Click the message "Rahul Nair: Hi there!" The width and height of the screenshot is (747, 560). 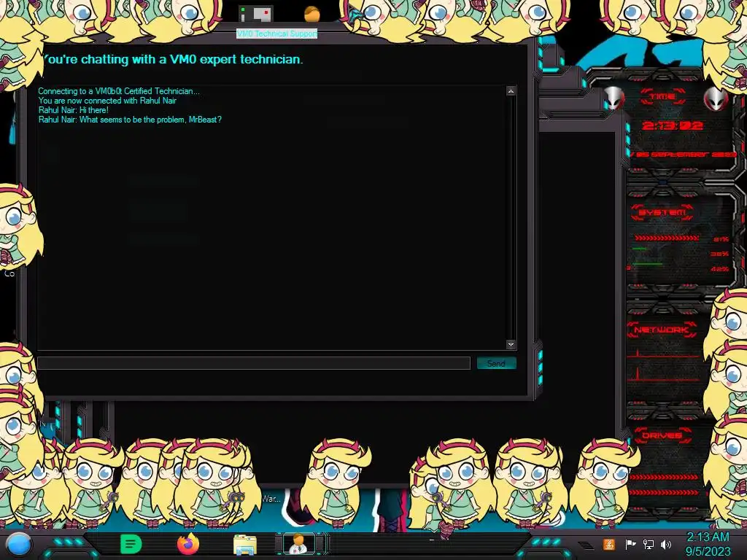[x=74, y=110]
